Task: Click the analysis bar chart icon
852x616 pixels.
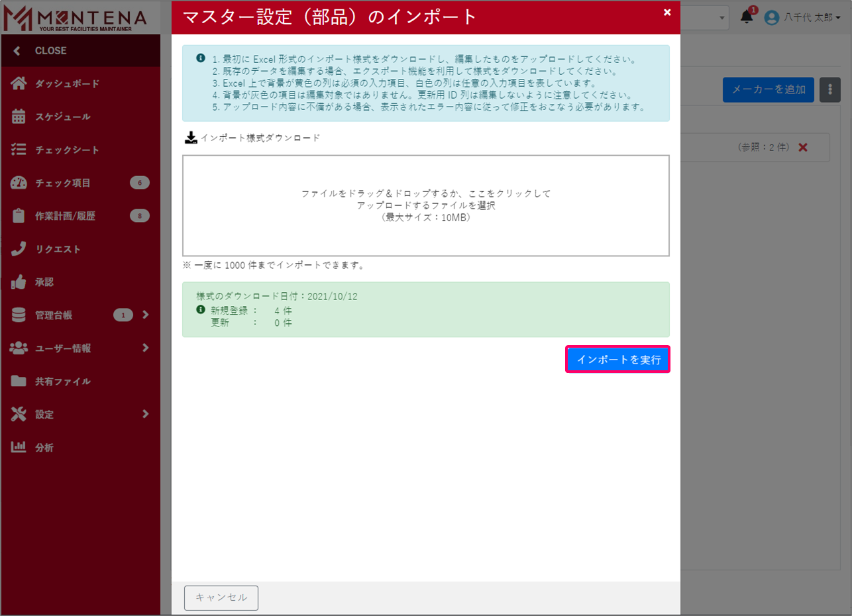Action: pos(19,448)
